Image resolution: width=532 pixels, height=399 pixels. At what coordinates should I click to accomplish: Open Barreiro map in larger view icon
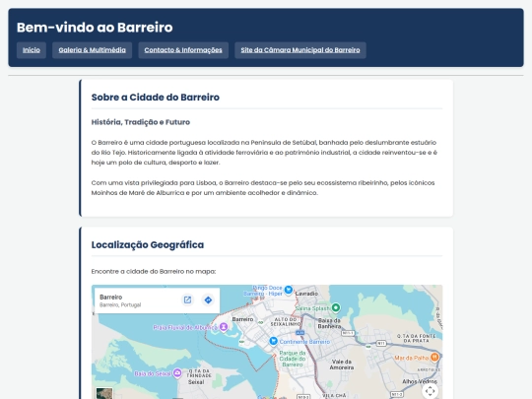pos(187,299)
